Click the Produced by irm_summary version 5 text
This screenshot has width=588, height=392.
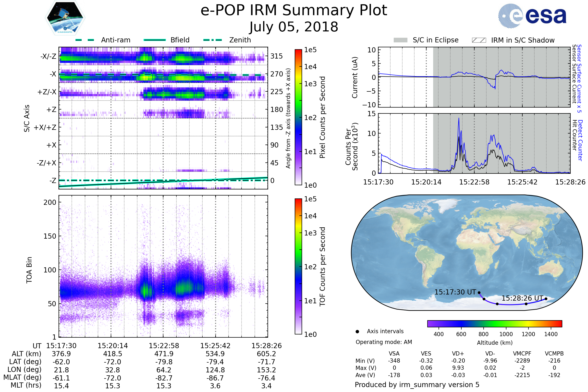coord(417,384)
